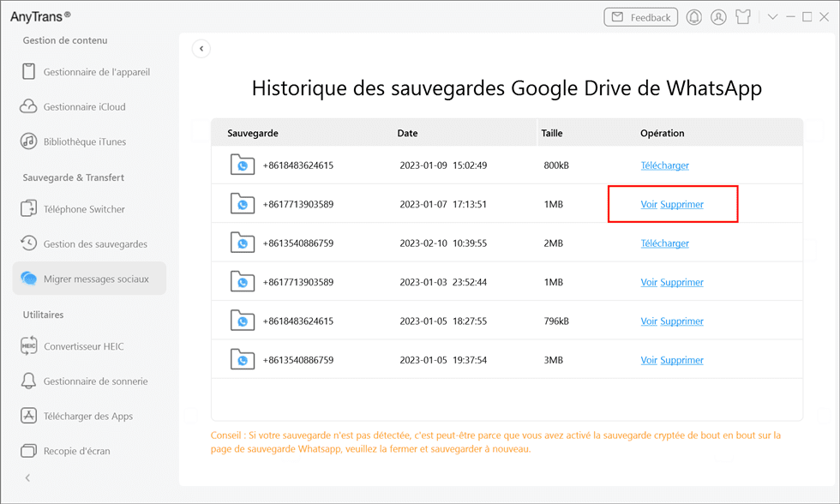Télécharger the 2023-02-10 backup
Image resolution: width=840 pixels, height=504 pixels.
point(665,243)
